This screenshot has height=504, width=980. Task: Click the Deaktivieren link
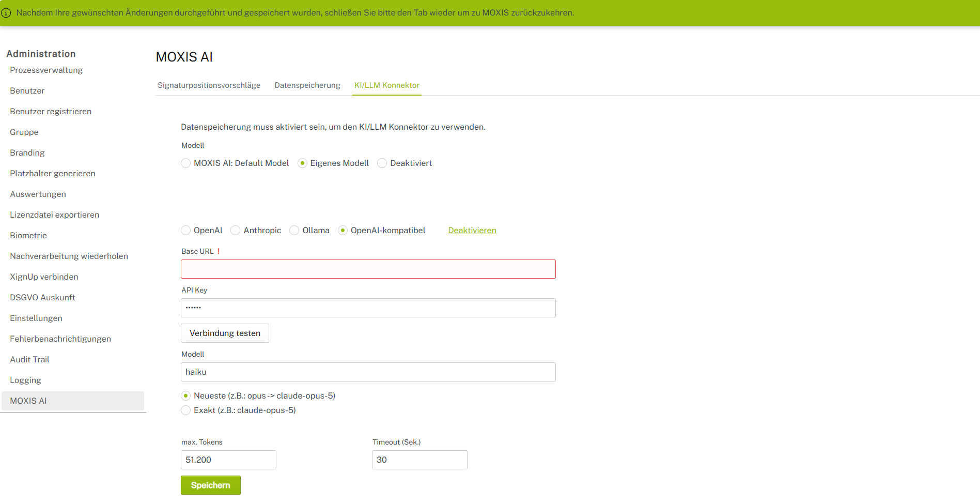(x=472, y=231)
